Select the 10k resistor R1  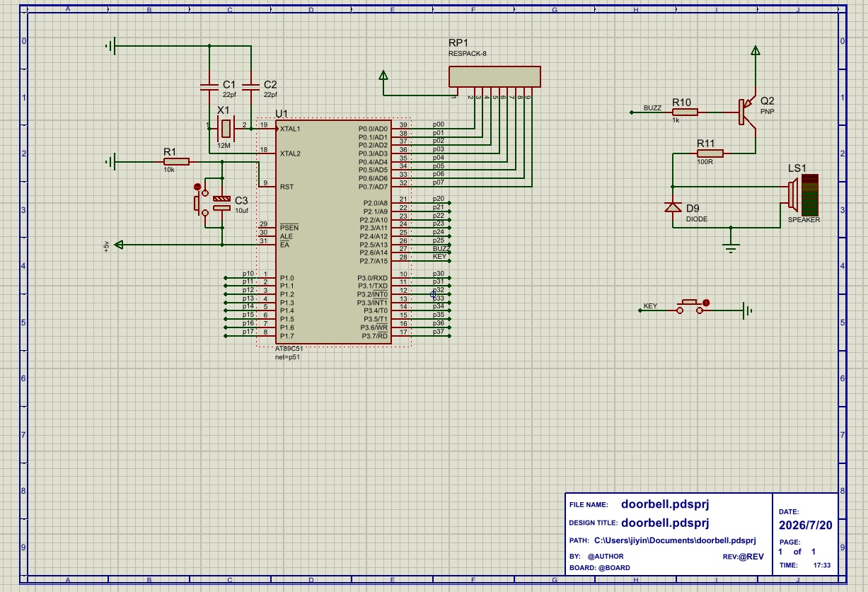tap(176, 161)
